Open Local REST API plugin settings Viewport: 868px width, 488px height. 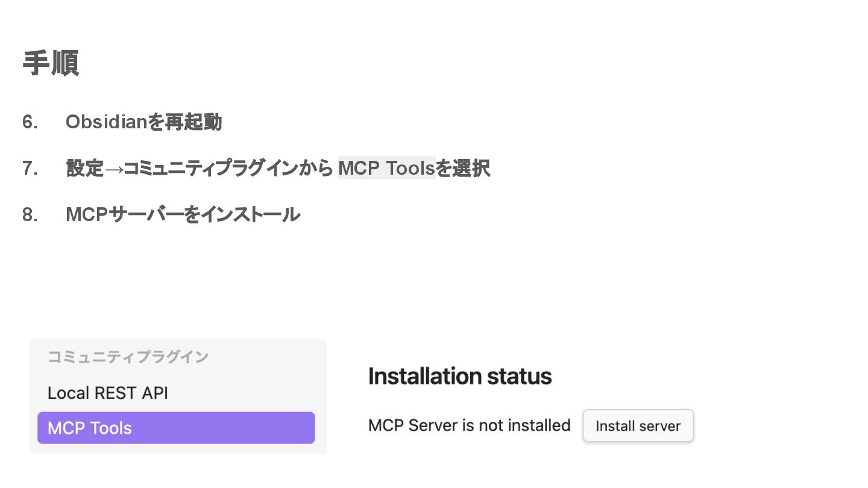click(x=108, y=393)
